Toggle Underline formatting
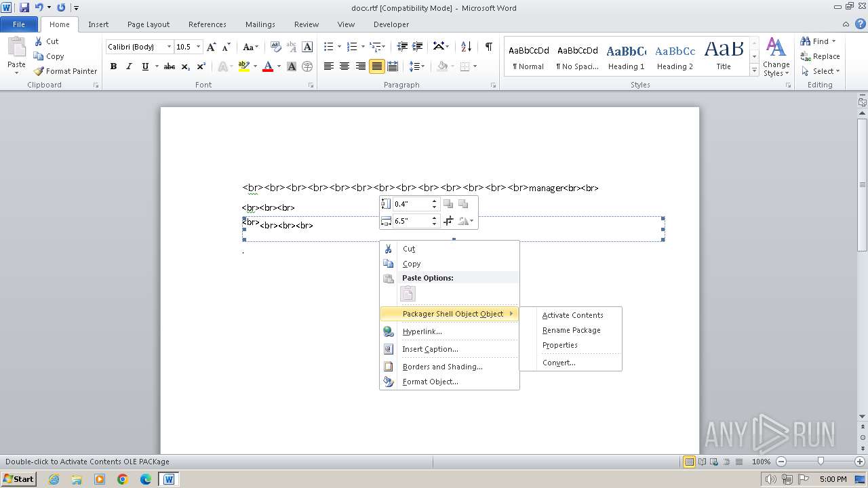The width and height of the screenshot is (868, 488). (x=145, y=66)
